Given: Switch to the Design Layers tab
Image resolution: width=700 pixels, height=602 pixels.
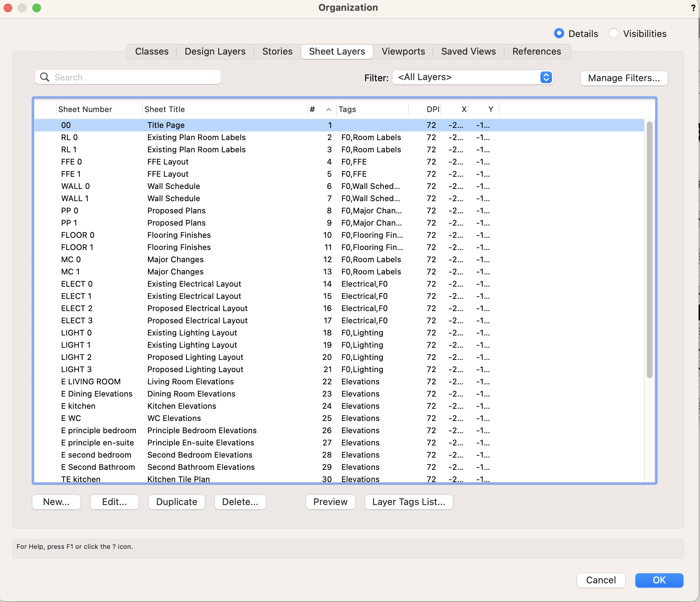Looking at the screenshot, I should pyautogui.click(x=215, y=51).
